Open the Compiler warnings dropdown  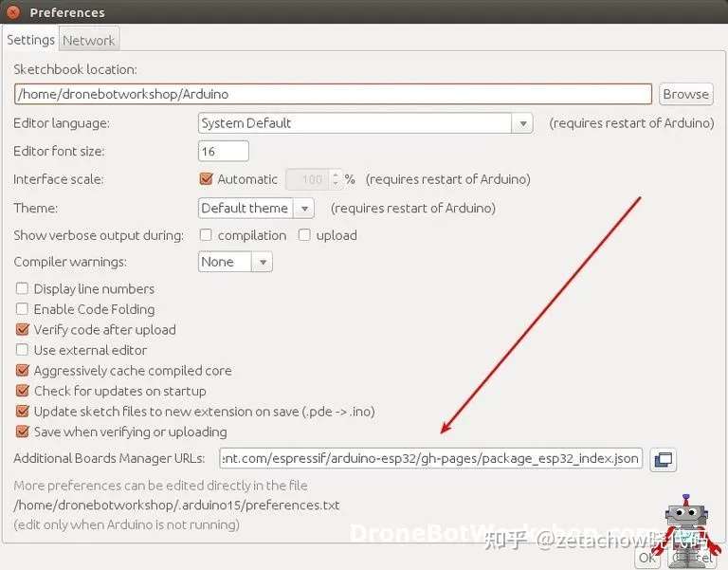point(235,262)
